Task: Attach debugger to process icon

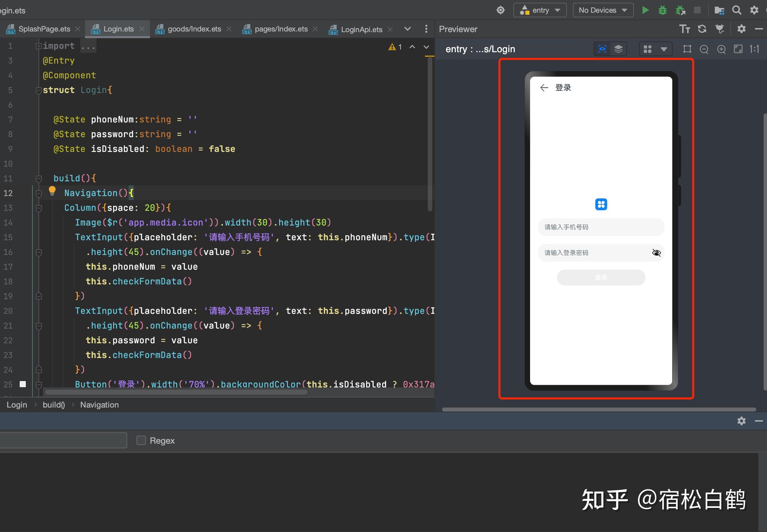Action: (x=680, y=10)
